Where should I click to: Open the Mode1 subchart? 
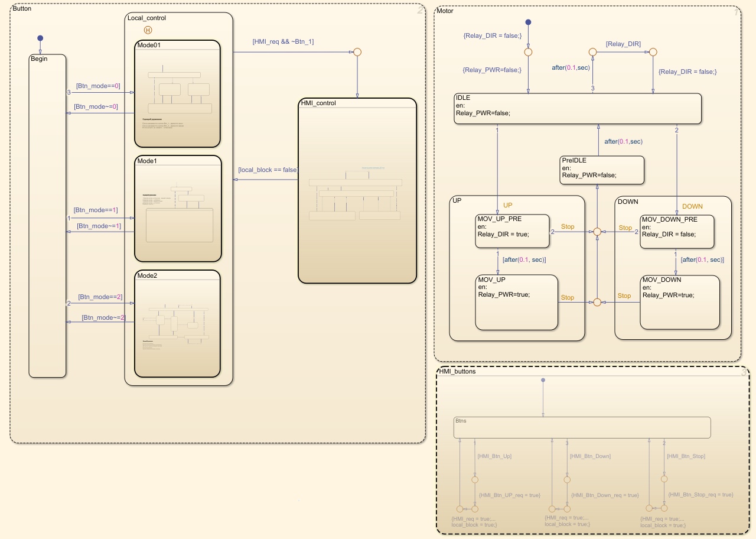coord(177,209)
